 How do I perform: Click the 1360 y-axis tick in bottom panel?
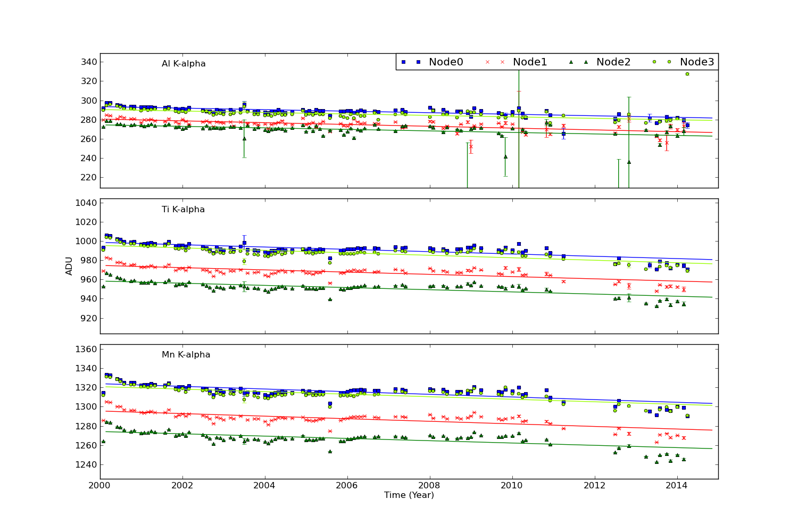pyautogui.click(x=86, y=349)
